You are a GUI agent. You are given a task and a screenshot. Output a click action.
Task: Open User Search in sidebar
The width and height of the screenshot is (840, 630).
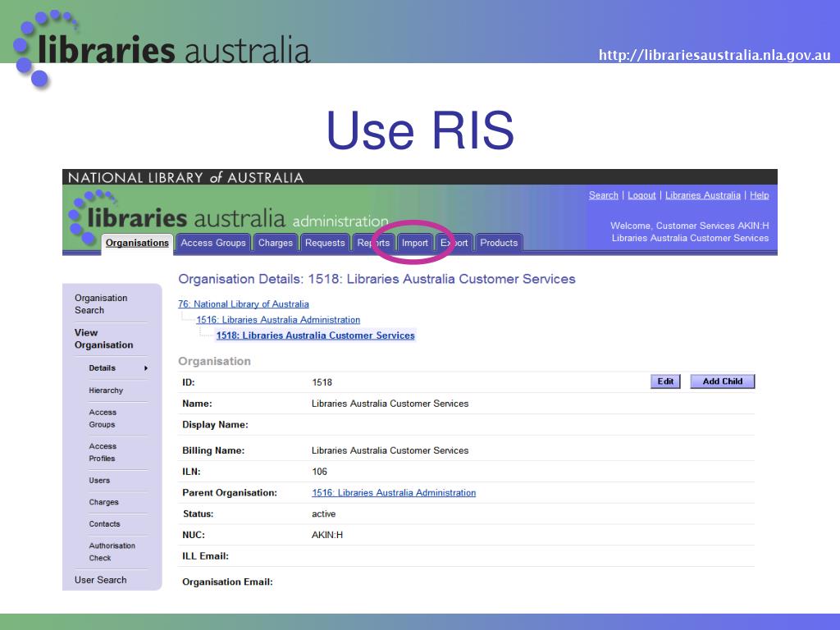coord(101,580)
